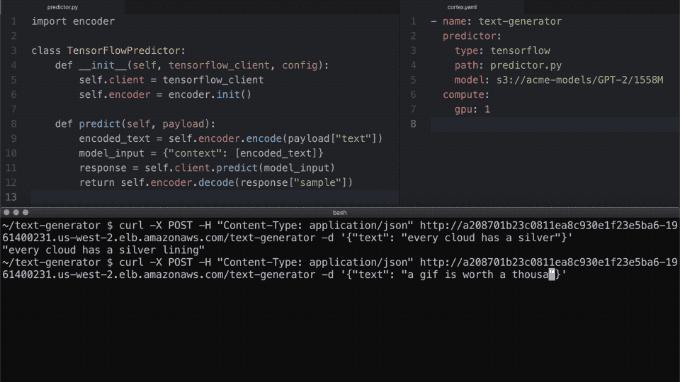This screenshot has height=382, width=681.
Task: Switch to the cortex.yaml editor tab
Action: point(462,7)
